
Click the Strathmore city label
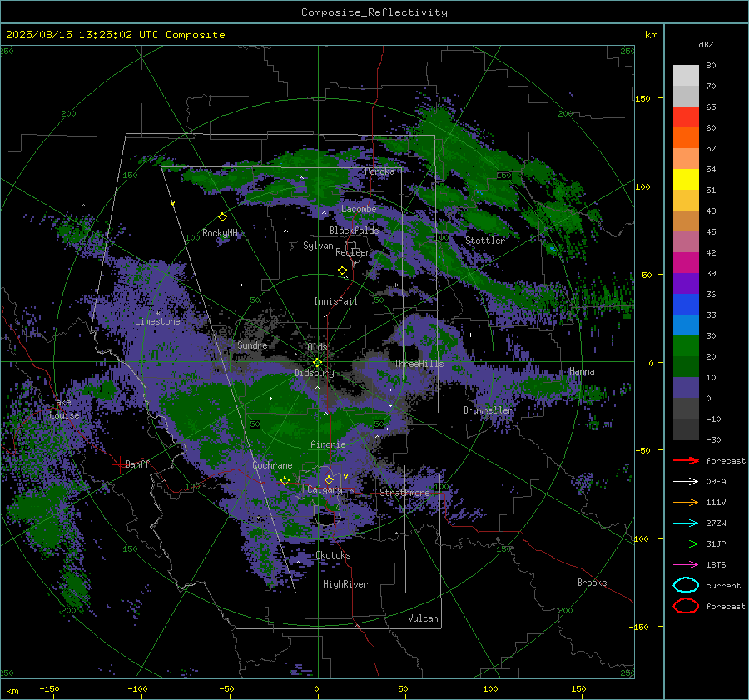[404, 493]
